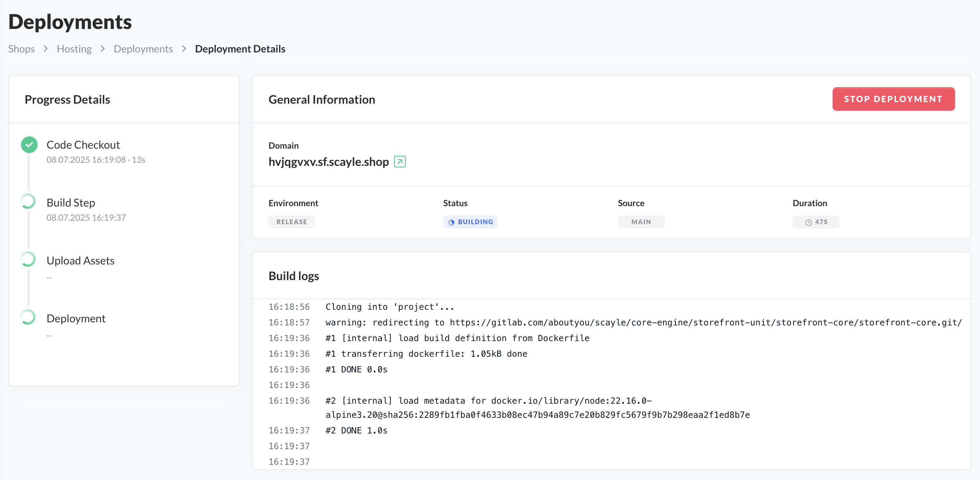
Task: Click chevron before Deployment Details
Action: click(x=184, y=49)
